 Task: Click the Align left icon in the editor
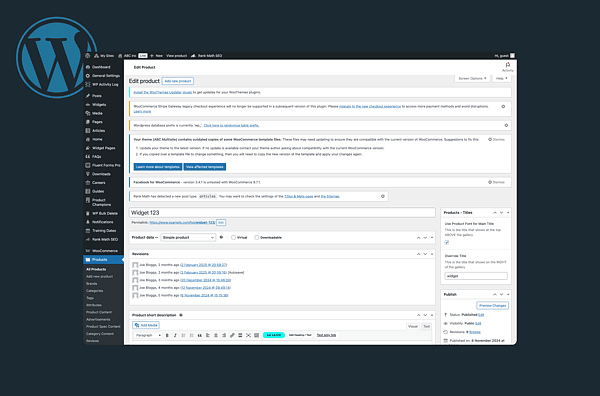pos(208,335)
